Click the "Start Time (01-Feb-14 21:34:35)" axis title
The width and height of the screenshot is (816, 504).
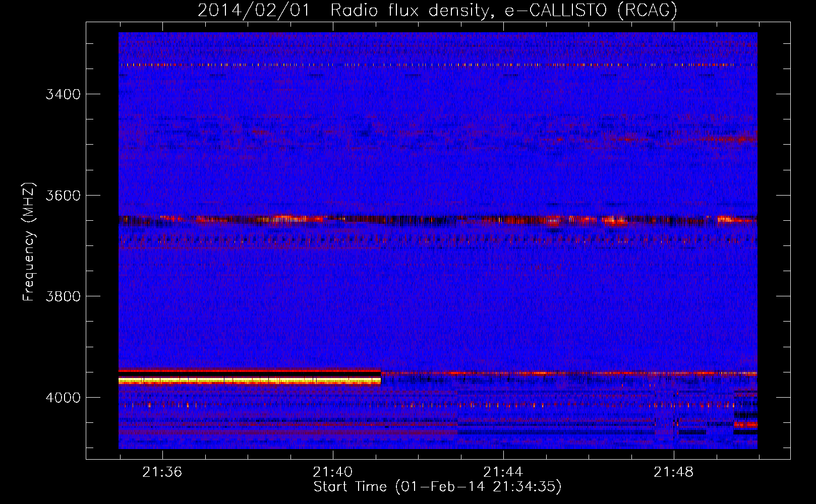point(437,487)
